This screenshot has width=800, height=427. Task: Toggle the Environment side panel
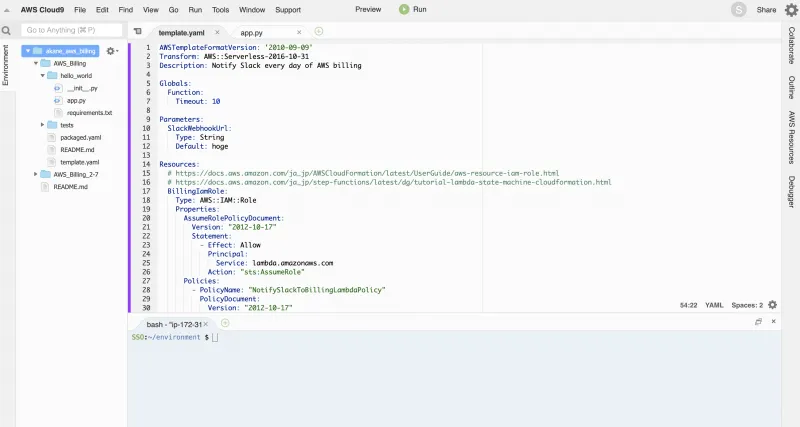(x=6, y=66)
